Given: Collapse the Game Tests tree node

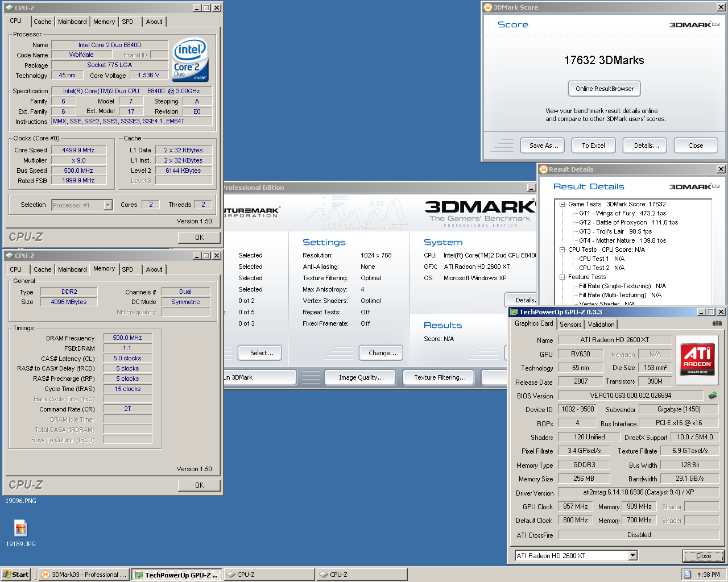Looking at the screenshot, I should 562,204.
